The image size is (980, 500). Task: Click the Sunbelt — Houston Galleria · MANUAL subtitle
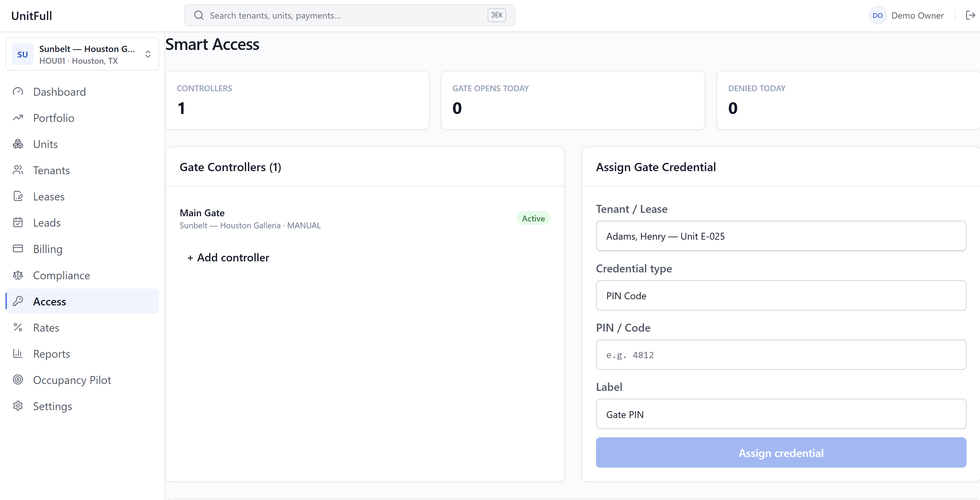pos(250,226)
